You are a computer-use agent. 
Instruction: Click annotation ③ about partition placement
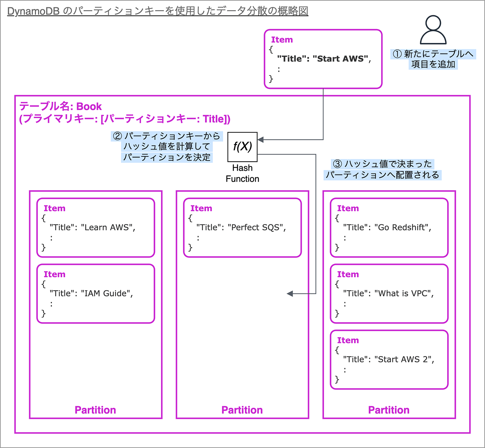pos(382,169)
